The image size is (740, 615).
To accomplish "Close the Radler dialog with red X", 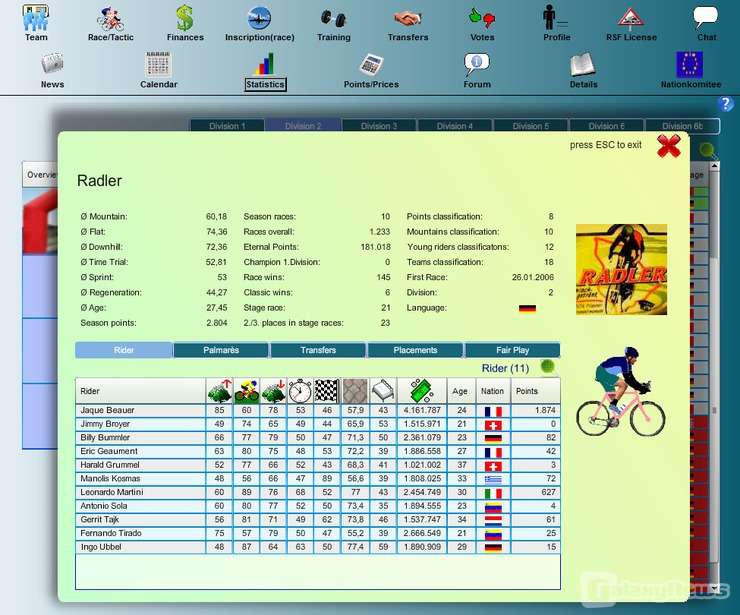I will point(669,146).
